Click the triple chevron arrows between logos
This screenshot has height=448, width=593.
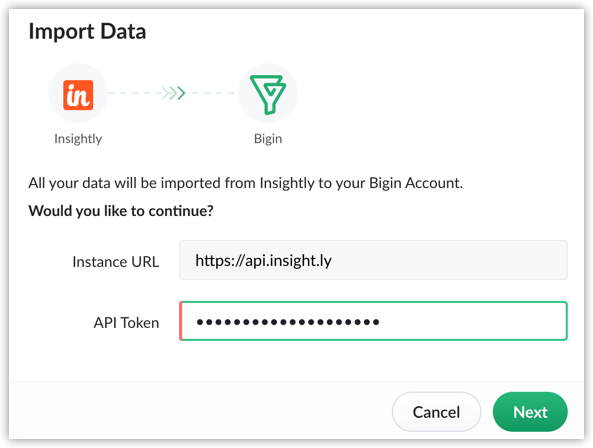[x=172, y=93]
